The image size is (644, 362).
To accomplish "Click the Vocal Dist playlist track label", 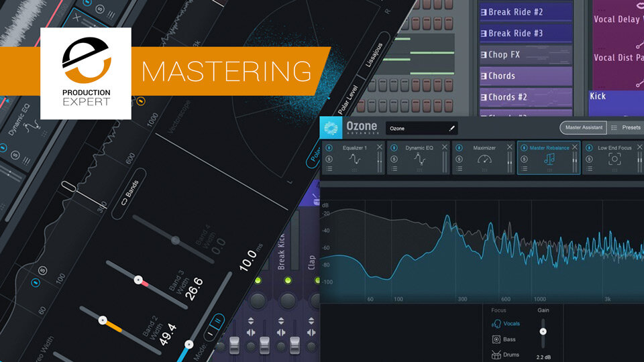I will tap(618, 58).
